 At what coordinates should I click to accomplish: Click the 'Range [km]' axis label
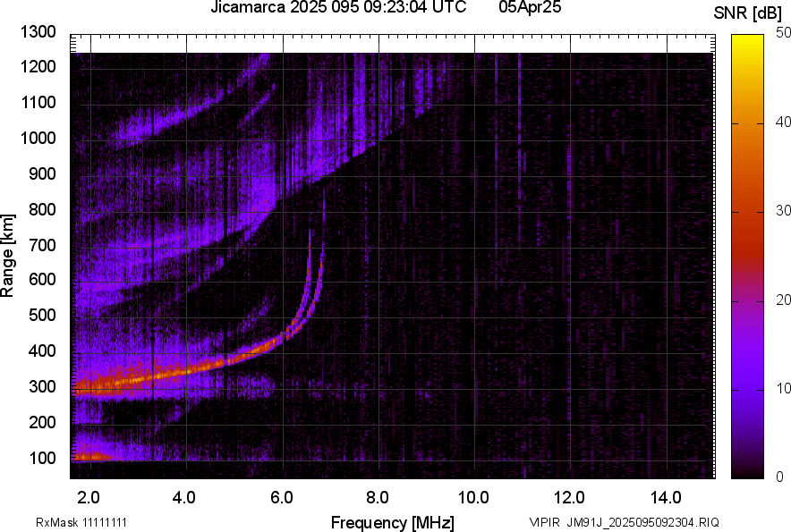tap(7, 255)
